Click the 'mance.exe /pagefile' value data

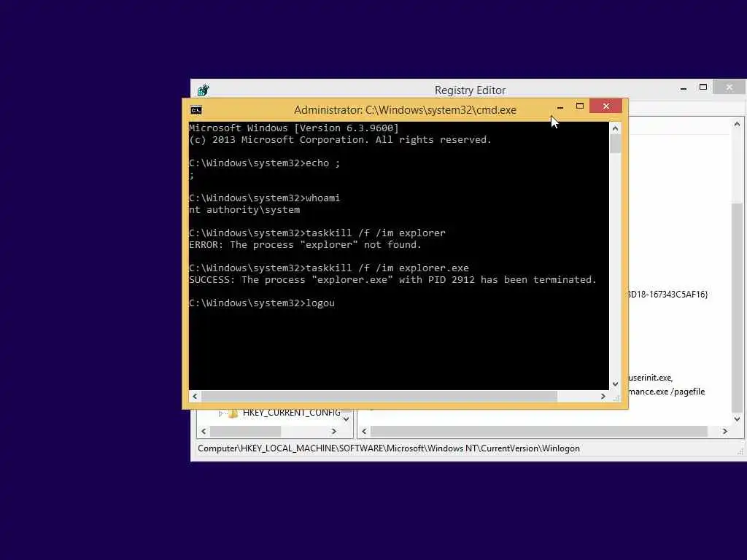(x=667, y=392)
